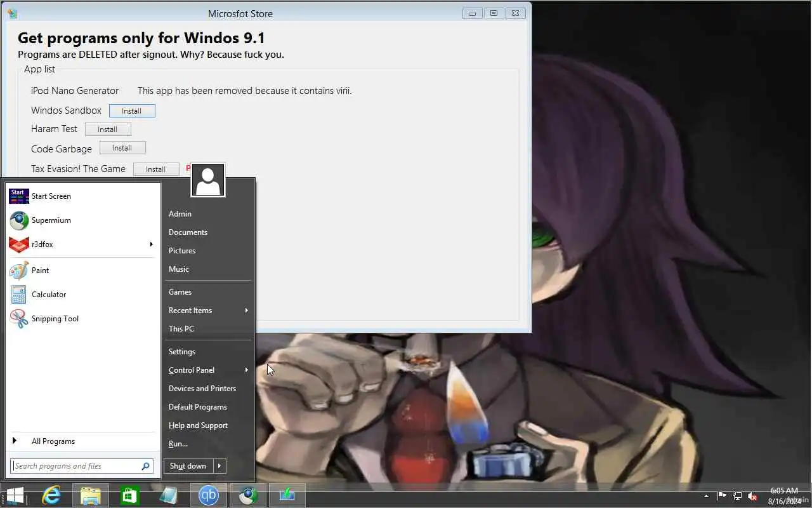The height and width of the screenshot is (508, 812).
Task: Open qBittorrent from the taskbar
Action: (x=208, y=495)
